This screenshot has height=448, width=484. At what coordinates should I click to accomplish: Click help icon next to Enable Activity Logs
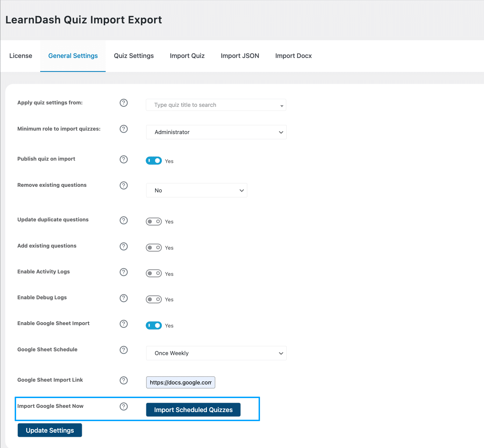[x=124, y=272]
